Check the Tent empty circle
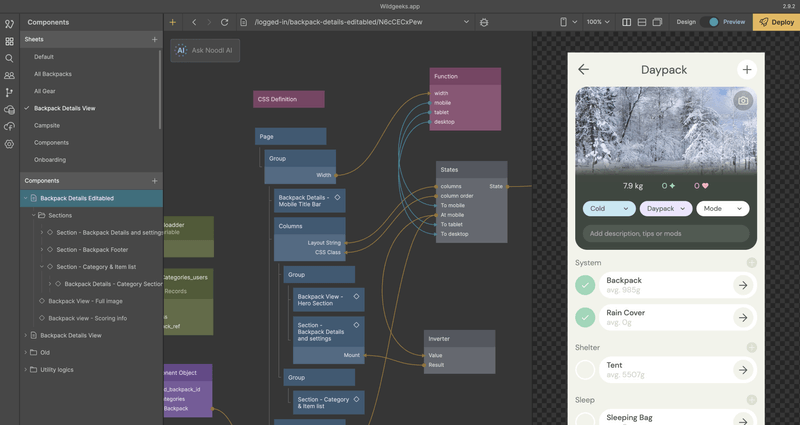The width and height of the screenshot is (800, 425). point(585,370)
